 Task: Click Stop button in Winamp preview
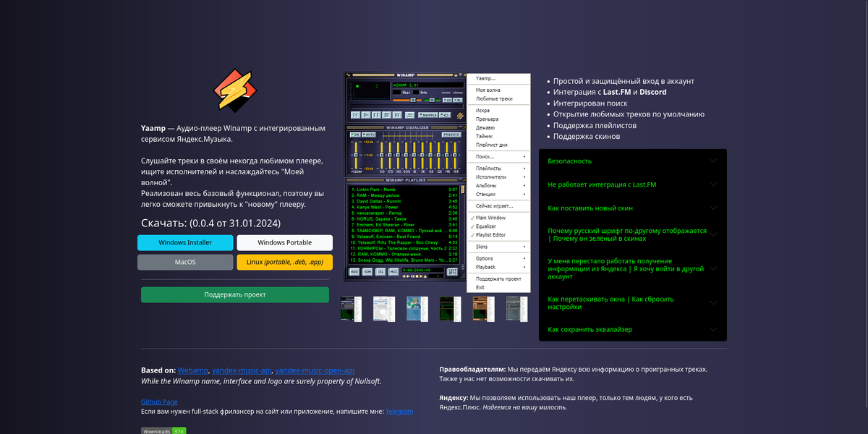386,115
